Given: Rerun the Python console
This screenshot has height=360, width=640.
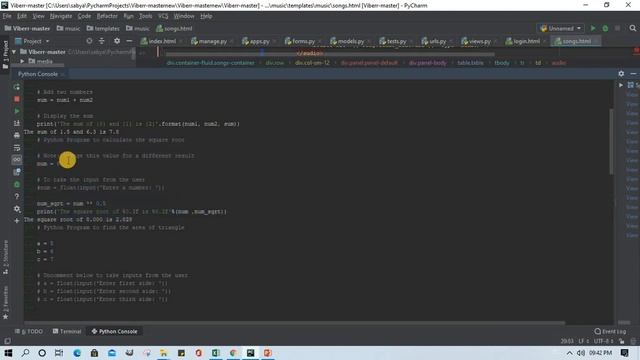Looking at the screenshot, I should click(17, 87).
